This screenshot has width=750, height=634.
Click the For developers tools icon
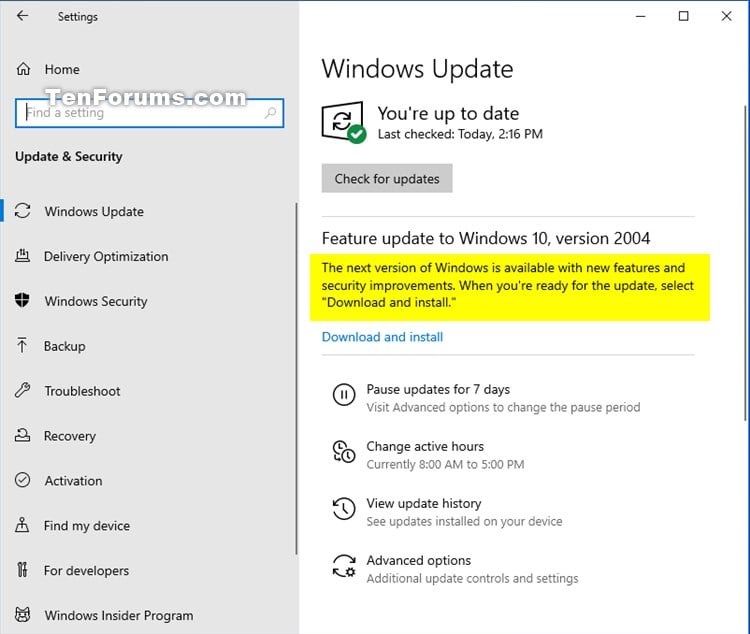(22, 570)
